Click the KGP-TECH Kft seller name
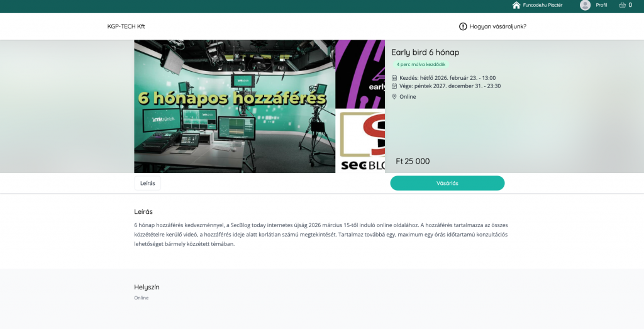Viewport: 644px width, 329px height. tap(126, 26)
